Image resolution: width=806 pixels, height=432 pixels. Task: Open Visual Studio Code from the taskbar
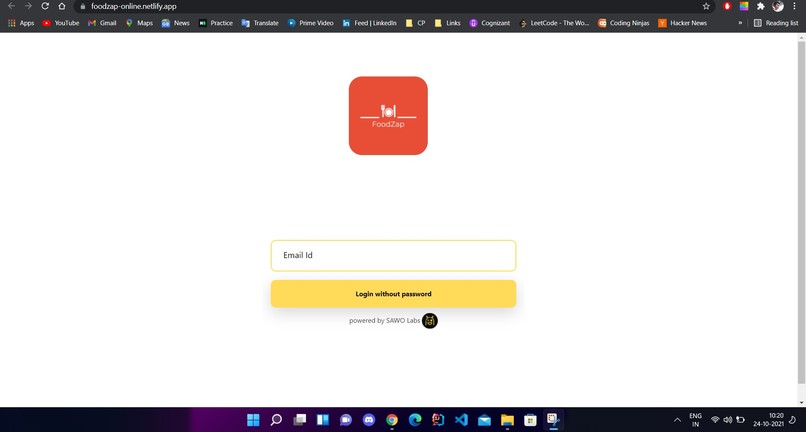[x=461, y=420]
